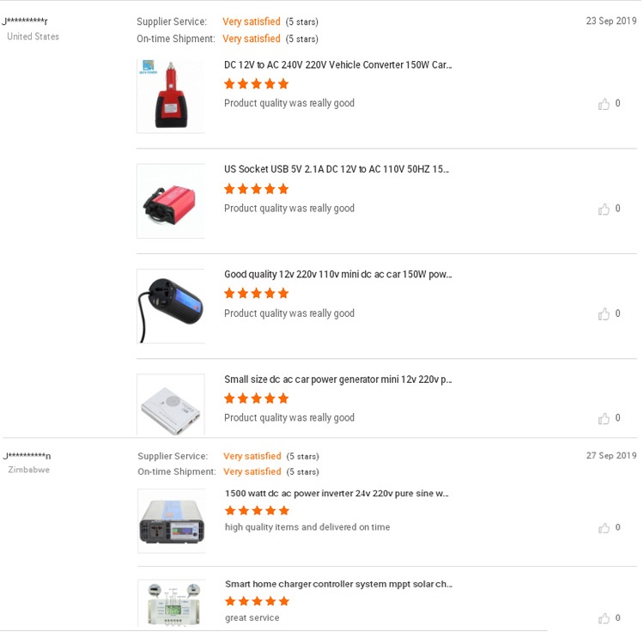View red car cigarette-plug converter thumbnail

[171, 95]
